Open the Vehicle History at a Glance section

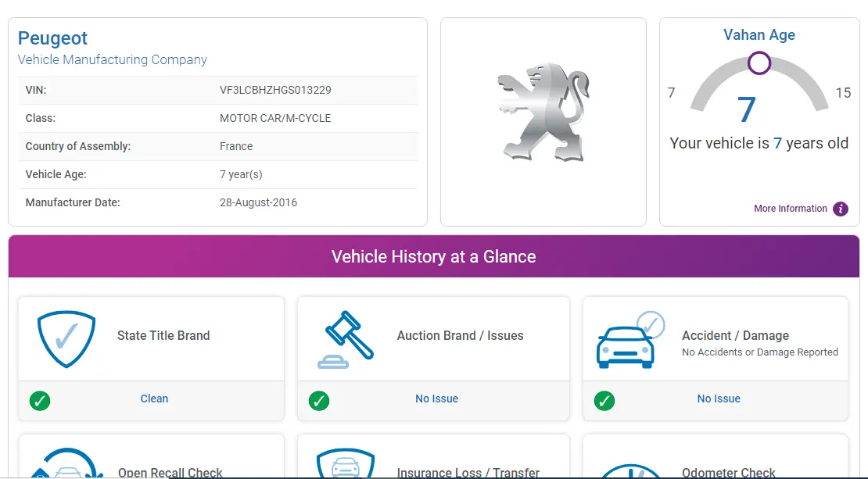tap(433, 256)
